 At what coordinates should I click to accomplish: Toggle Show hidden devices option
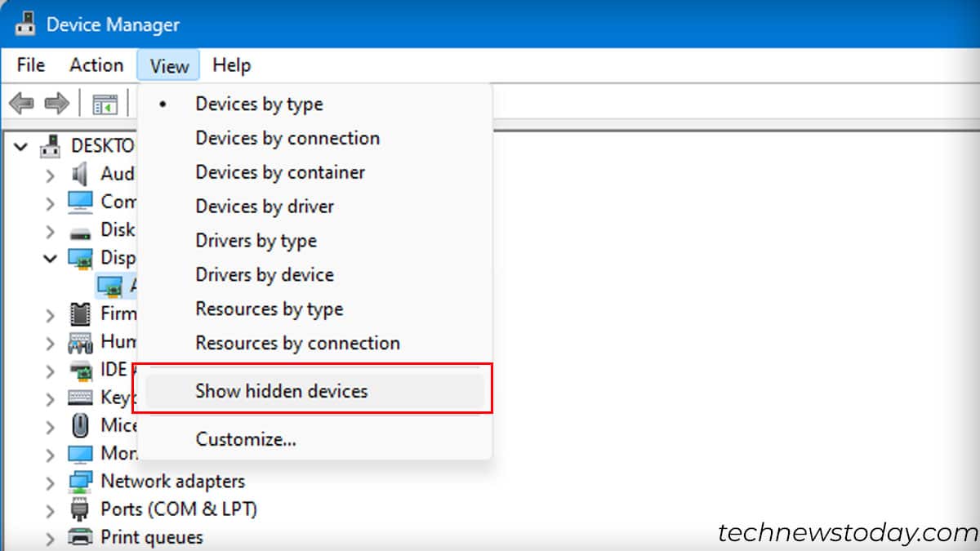tap(315, 392)
